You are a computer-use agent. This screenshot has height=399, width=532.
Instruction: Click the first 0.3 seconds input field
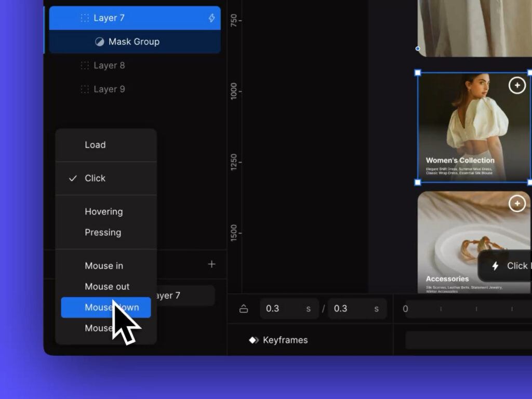point(283,309)
